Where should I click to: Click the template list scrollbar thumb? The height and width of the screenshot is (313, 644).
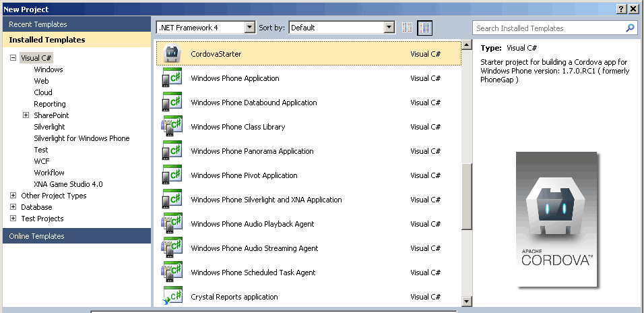(467, 196)
